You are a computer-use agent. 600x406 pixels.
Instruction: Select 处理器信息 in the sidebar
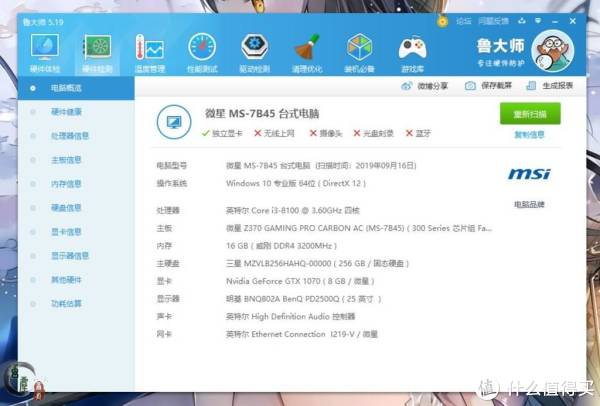[70, 136]
